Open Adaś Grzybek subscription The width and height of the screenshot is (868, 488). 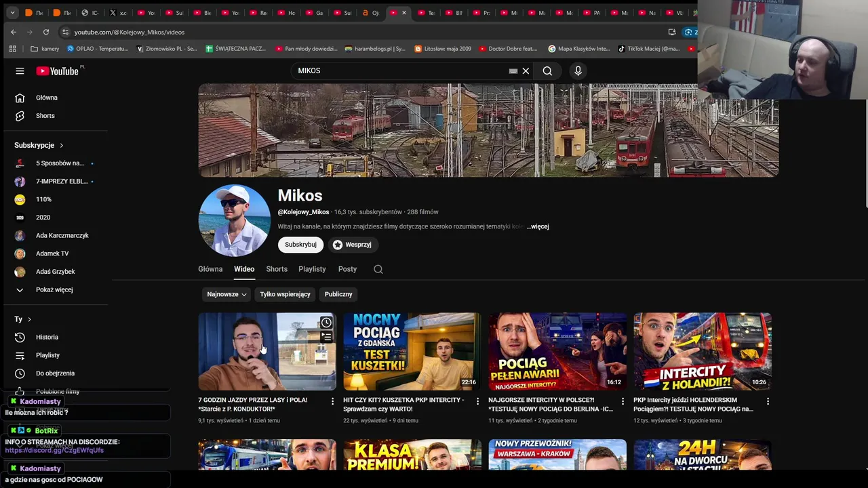(x=56, y=272)
